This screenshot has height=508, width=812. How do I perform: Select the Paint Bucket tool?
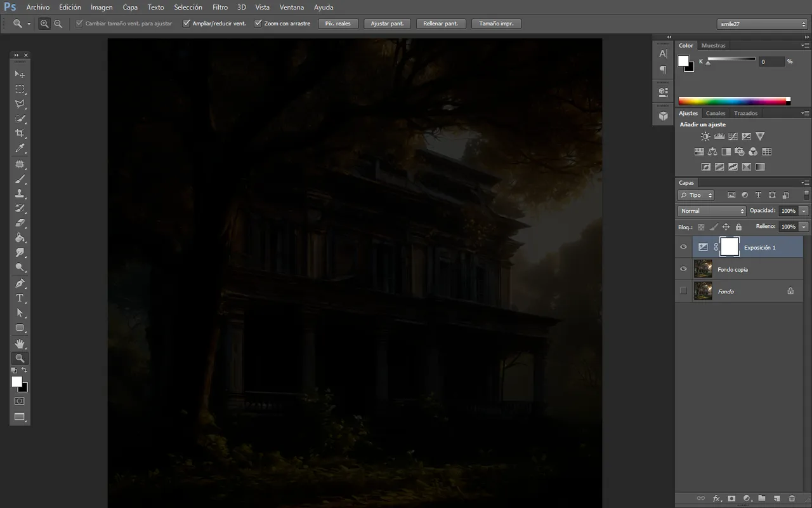click(20, 238)
